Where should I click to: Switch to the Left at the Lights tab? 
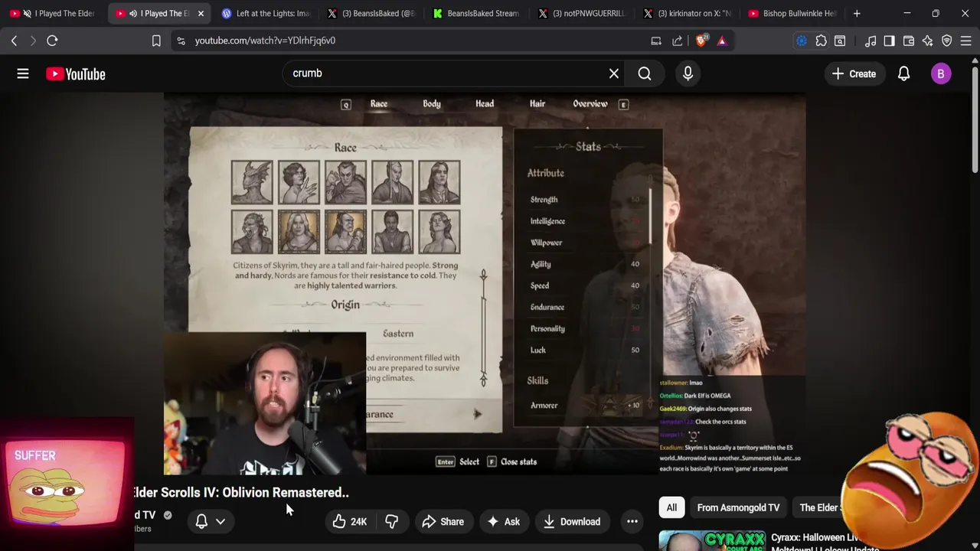coord(265,13)
